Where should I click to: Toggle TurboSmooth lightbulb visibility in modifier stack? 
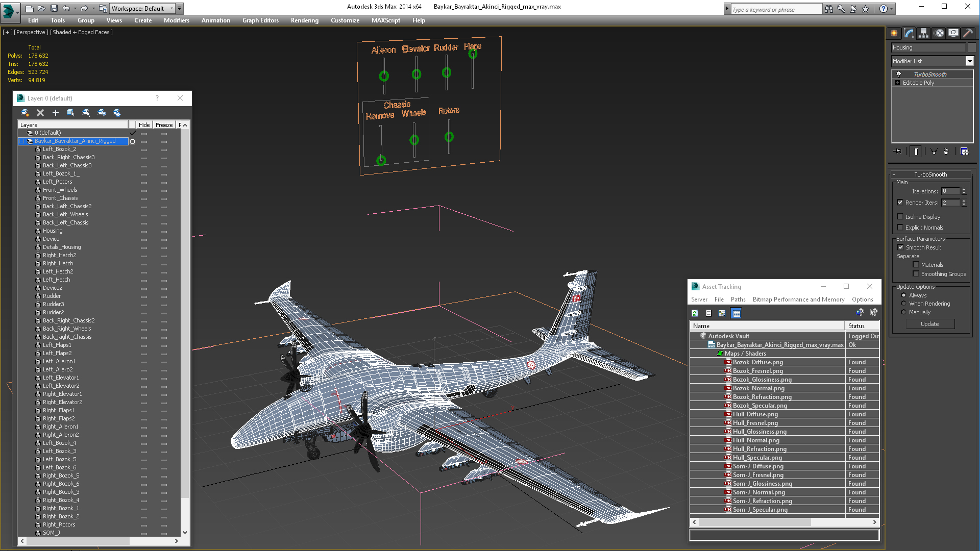(899, 74)
